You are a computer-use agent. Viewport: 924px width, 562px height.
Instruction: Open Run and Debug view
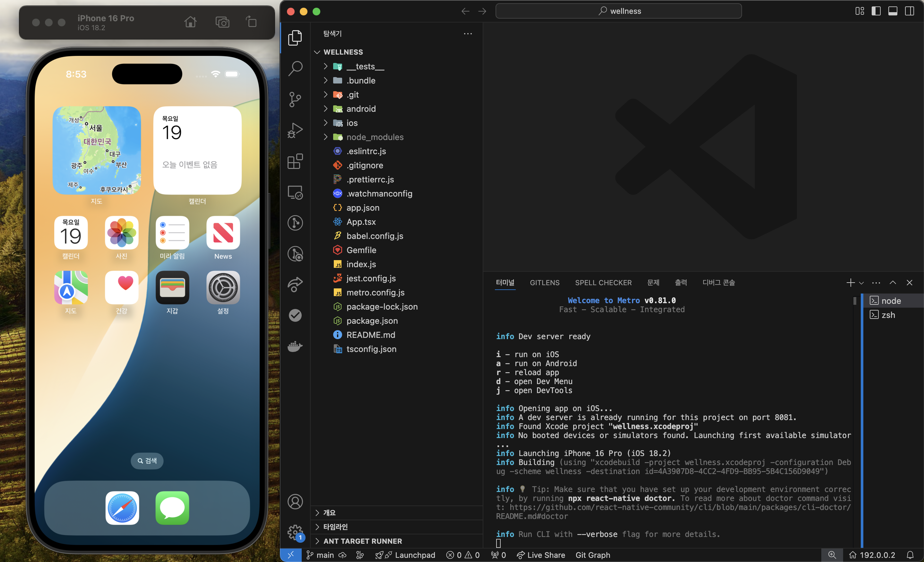click(x=295, y=130)
